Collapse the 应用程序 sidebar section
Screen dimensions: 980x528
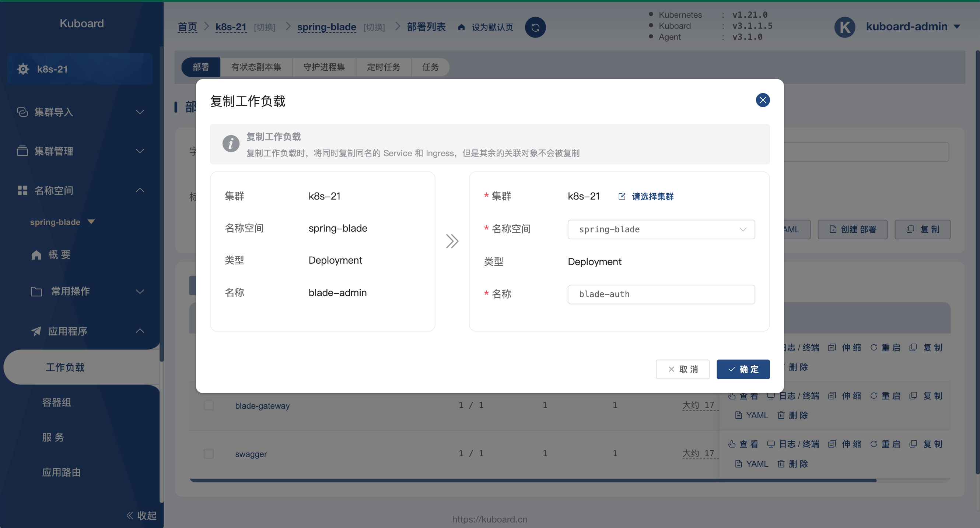[140, 331]
